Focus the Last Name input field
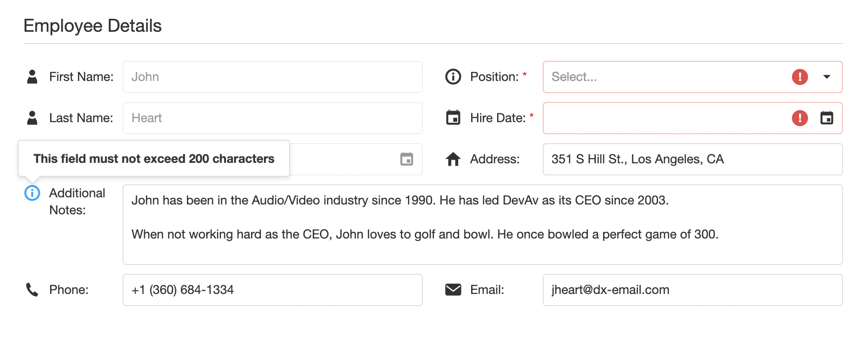 272,118
